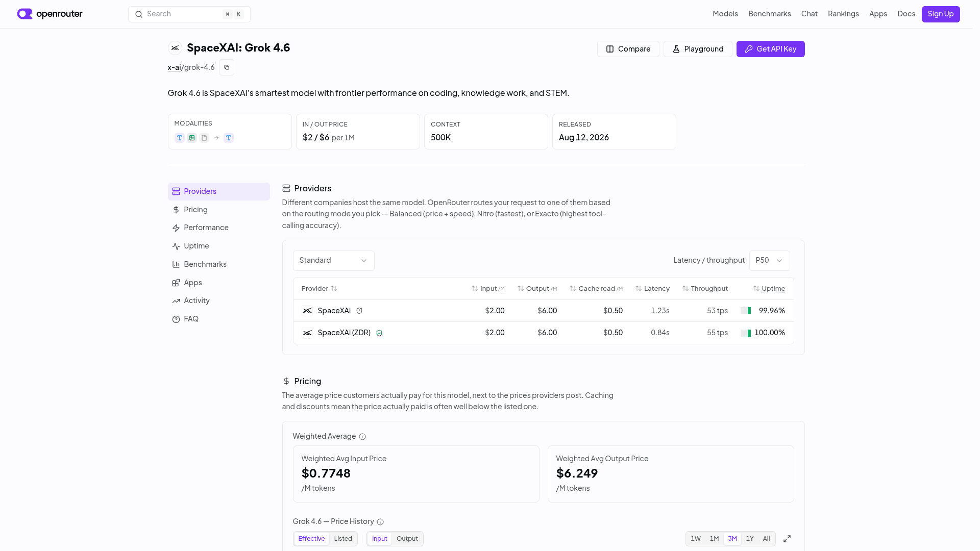Open the P50 percentile dropdown

770,261
